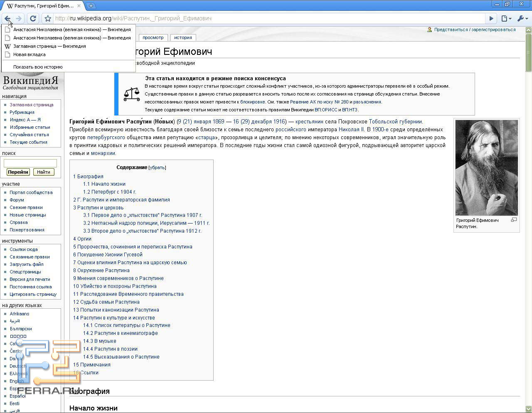Click the browser Forward arrow button
Image resolution: width=532 pixels, height=413 pixels.
19,18
